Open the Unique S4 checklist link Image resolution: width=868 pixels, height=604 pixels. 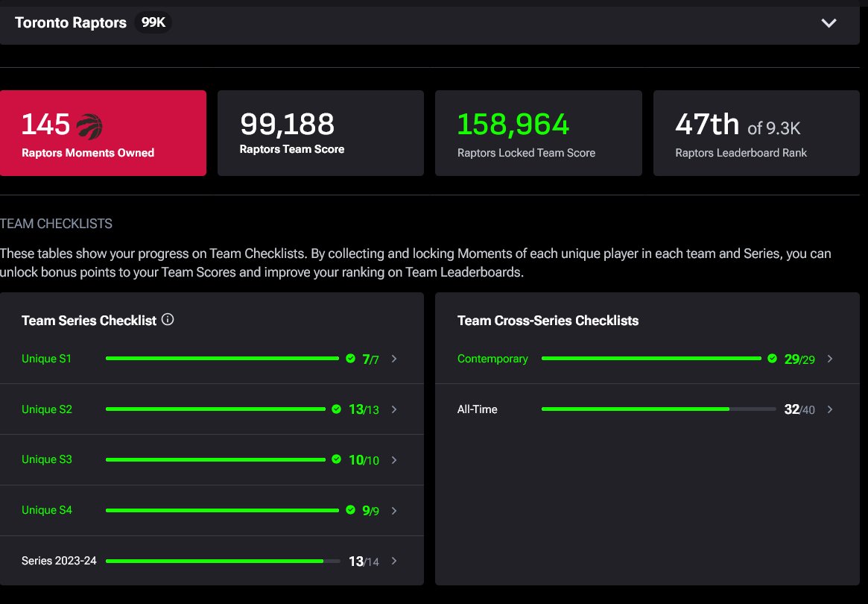pos(46,510)
